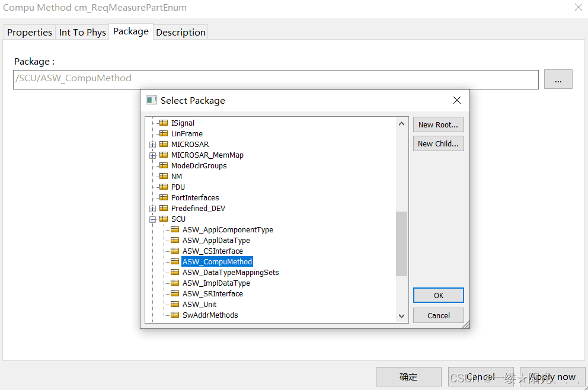Viewport: 588px width, 390px height.
Task: Click the SwAddrMethods package icon
Action: pyautogui.click(x=175, y=315)
